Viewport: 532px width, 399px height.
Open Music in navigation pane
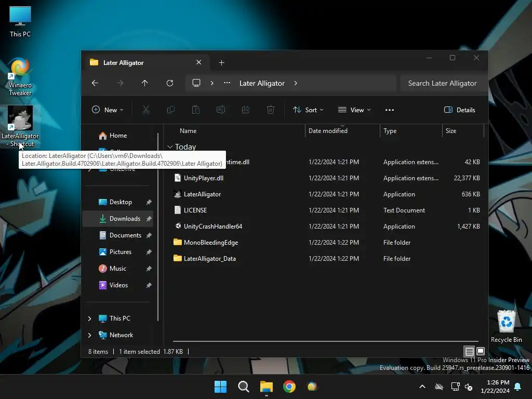(x=118, y=269)
